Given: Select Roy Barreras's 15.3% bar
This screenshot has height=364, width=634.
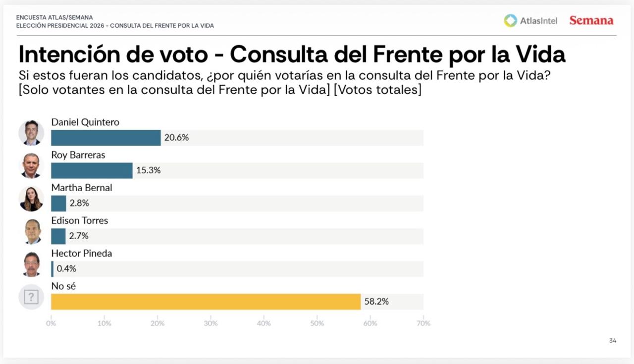Looking at the screenshot, I should click(92, 170).
